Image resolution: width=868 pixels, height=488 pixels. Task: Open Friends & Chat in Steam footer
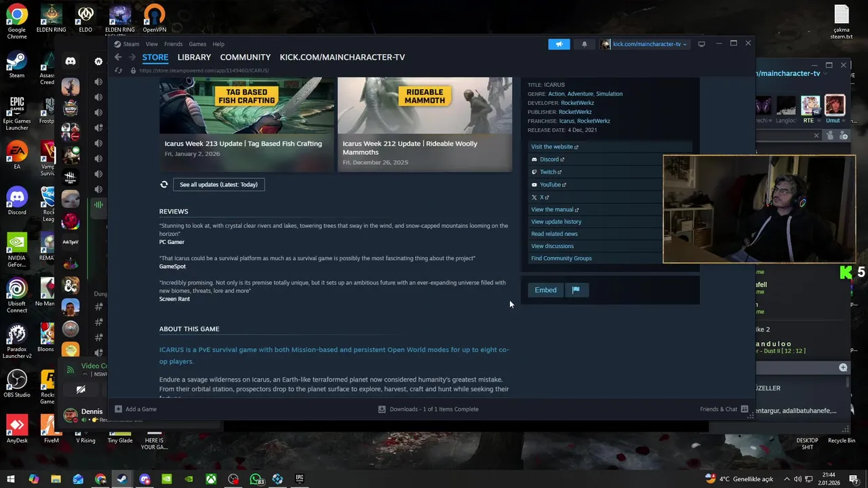point(724,409)
